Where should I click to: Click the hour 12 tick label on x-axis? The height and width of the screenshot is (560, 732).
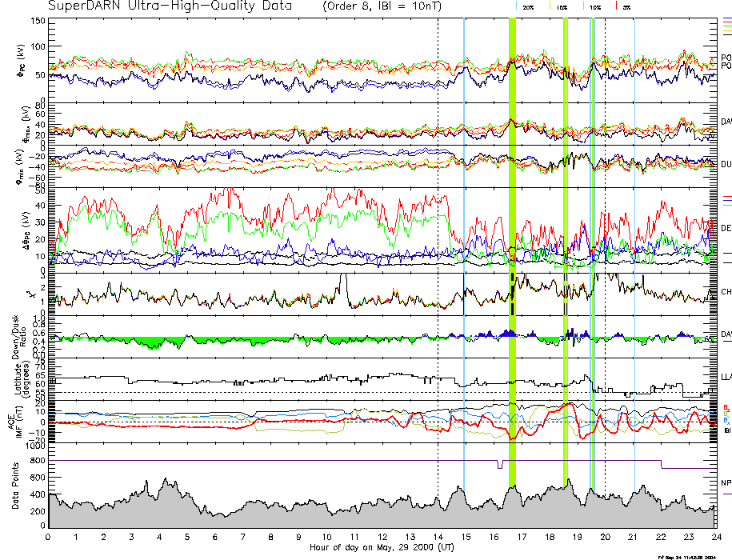pyautogui.click(x=382, y=537)
